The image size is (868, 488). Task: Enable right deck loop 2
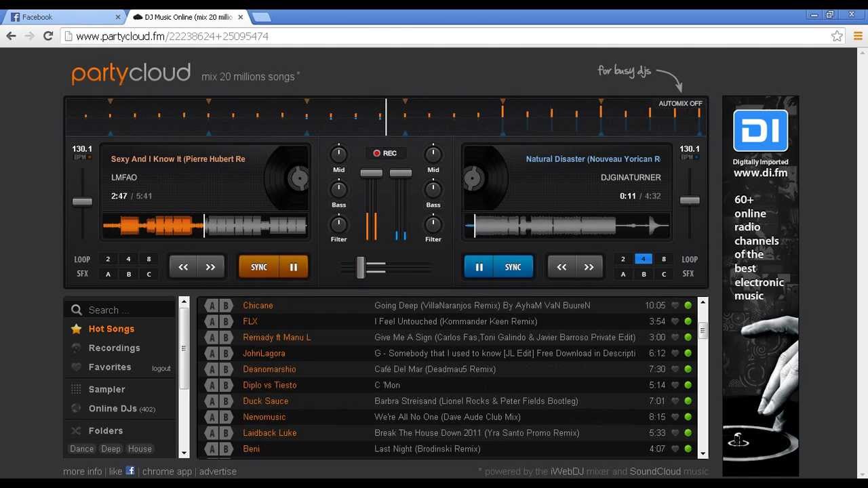point(623,259)
